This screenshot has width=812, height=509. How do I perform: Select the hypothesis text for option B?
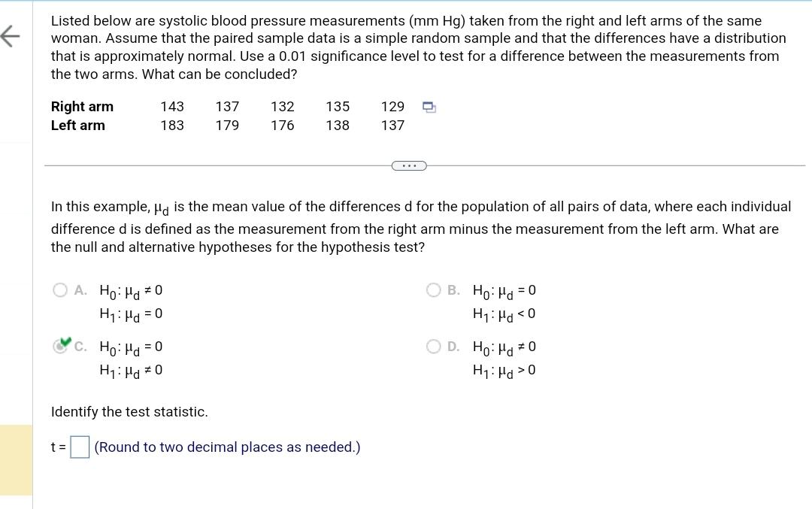502,301
